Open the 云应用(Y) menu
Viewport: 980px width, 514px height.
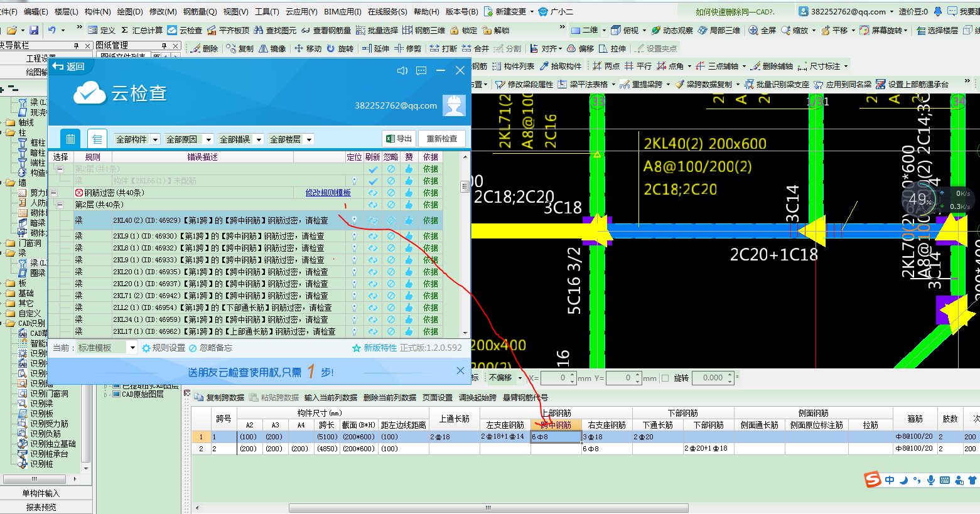tap(301, 11)
